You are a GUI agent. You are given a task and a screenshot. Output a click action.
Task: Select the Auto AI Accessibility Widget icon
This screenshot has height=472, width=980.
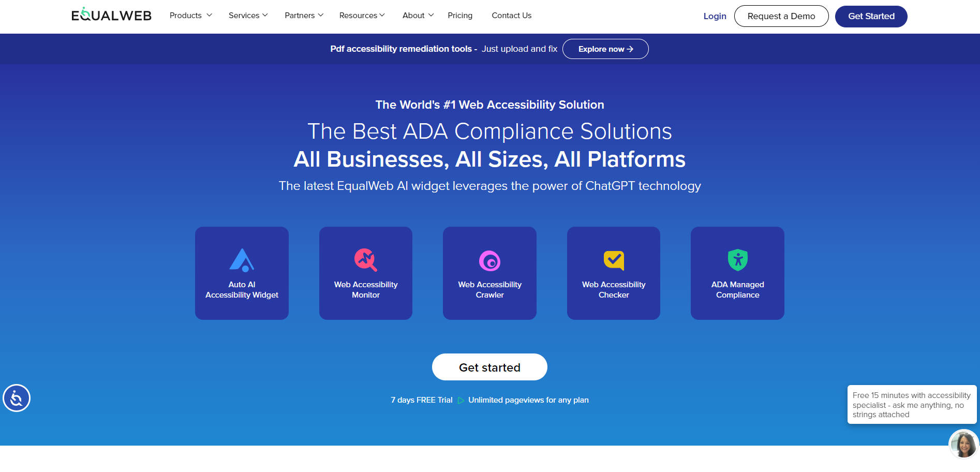click(x=241, y=260)
